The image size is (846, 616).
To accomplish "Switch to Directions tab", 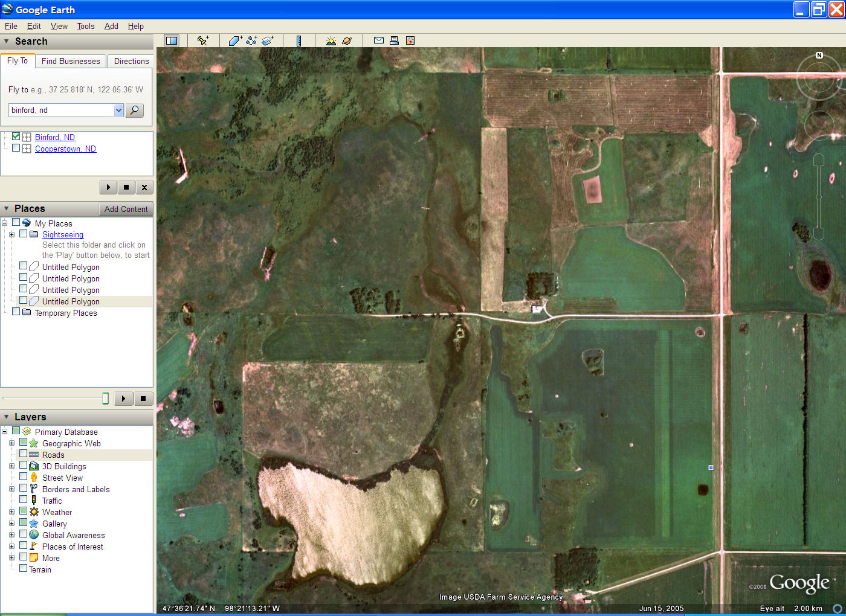I will click(x=131, y=61).
